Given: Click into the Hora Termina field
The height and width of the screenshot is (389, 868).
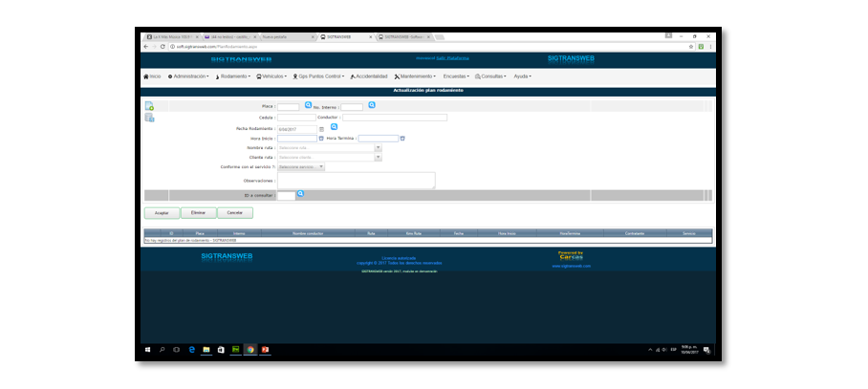Looking at the screenshot, I should point(379,139).
